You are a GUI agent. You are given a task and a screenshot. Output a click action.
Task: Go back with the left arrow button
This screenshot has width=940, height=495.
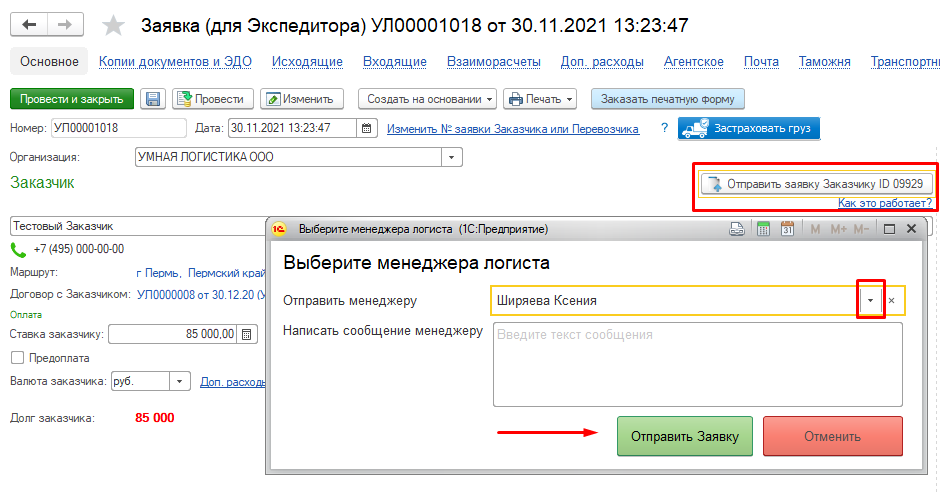pyautogui.click(x=29, y=25)
